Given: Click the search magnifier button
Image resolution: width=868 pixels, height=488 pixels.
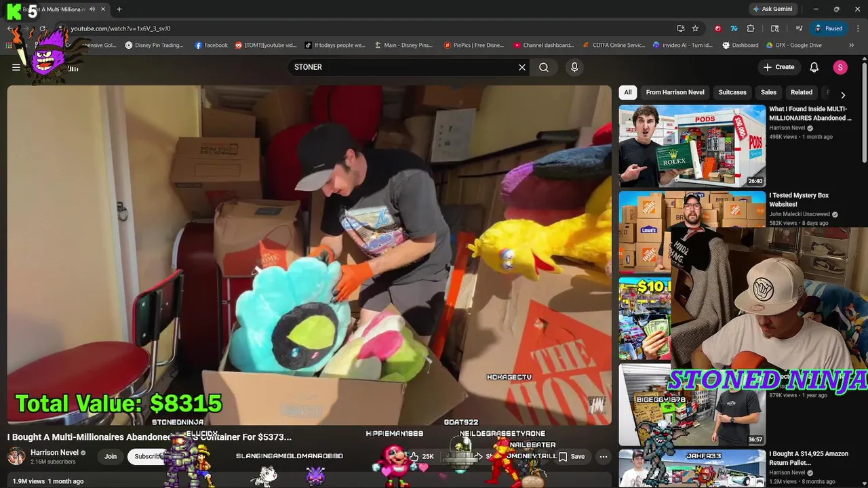Looking at the screenshot, I should click(544, 67).
